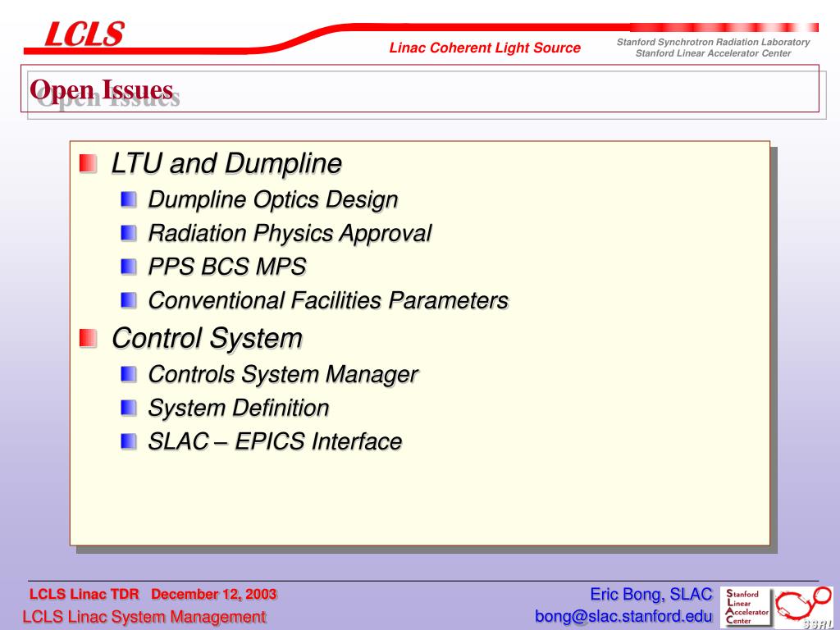Click the SSRL logo in the corner
840x630 pixels.
coord(804,608)
